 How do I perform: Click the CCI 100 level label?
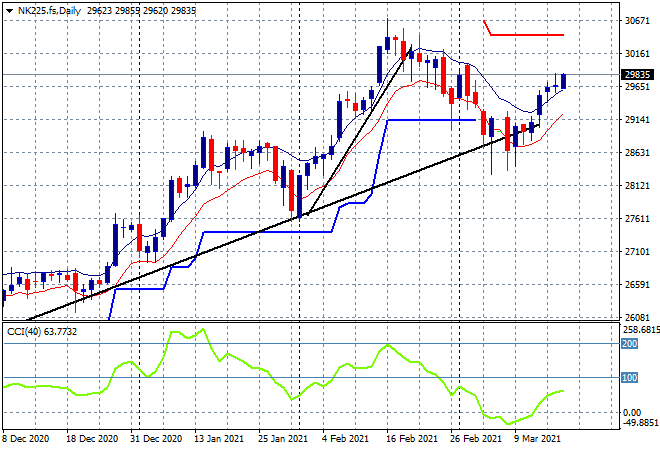coord(630,378)
